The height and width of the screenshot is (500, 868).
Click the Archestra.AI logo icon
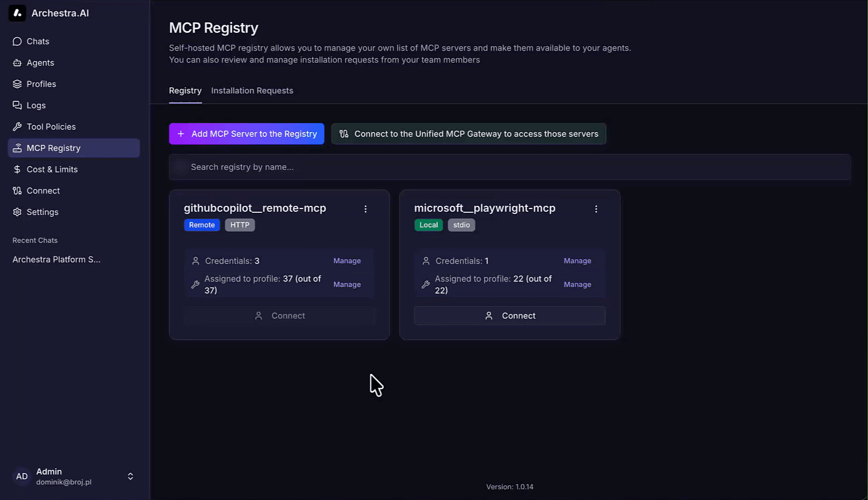17,13
